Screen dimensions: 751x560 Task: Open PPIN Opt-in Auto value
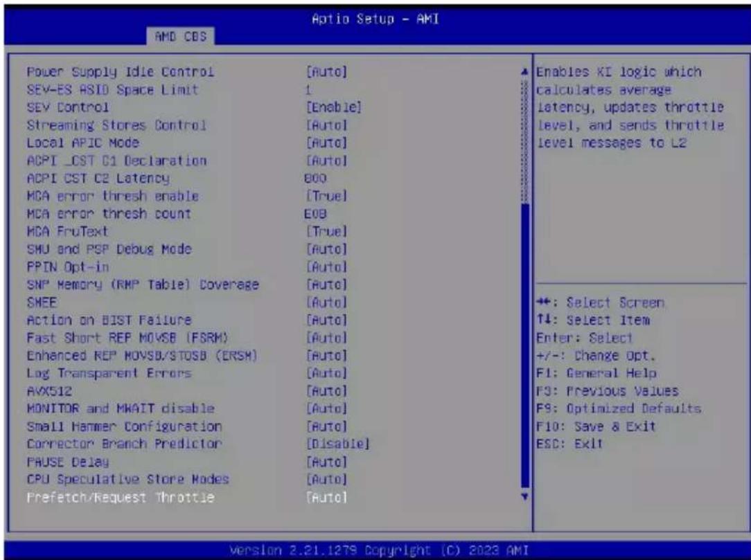click(326, 267)
